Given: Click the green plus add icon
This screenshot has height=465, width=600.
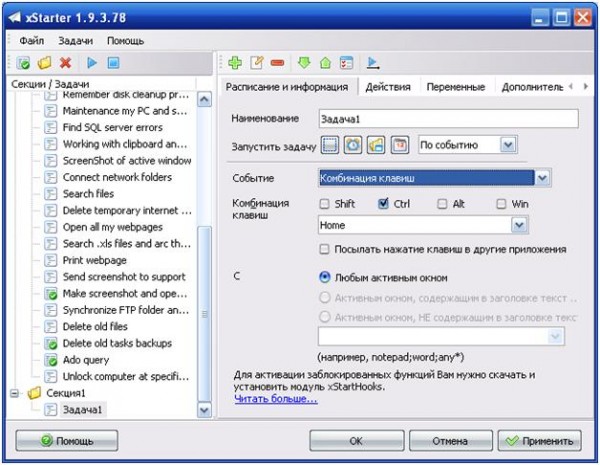Looking at the screenshot, I should [235, 63].
